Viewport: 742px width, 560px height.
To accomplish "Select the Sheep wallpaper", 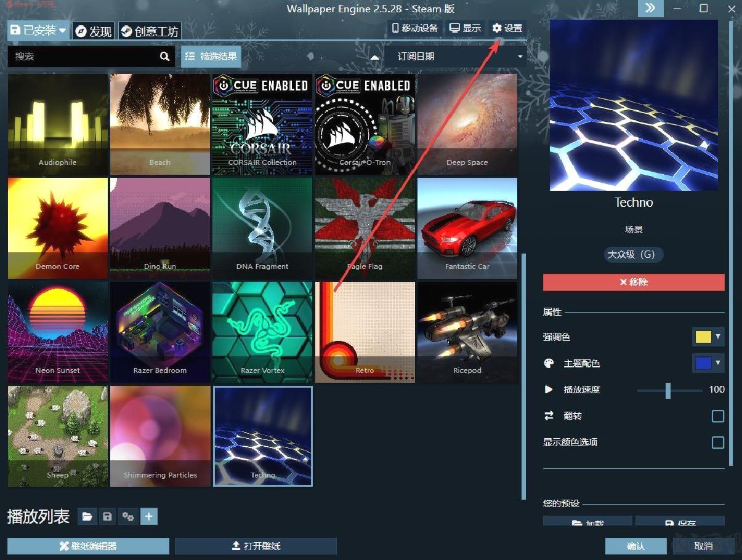I will coord(58,436).
